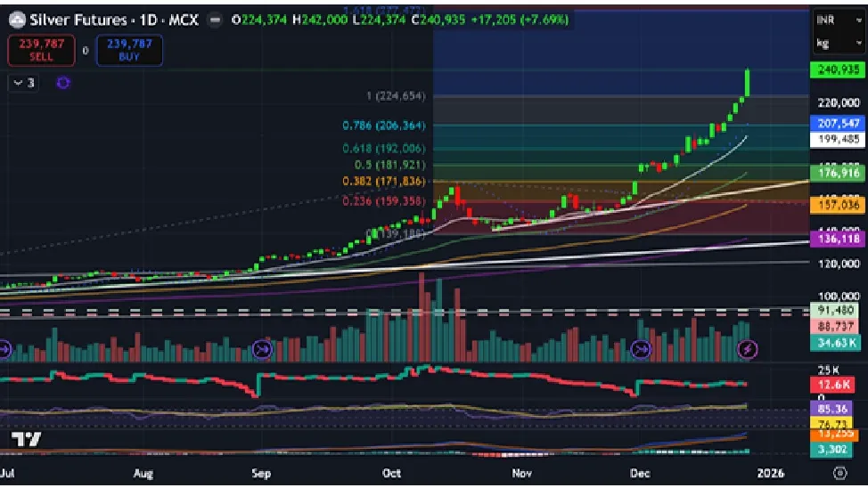Viewport: 868px width, 488px height.
Task: Click the Aug label on time axis
Action: [143, 474]
